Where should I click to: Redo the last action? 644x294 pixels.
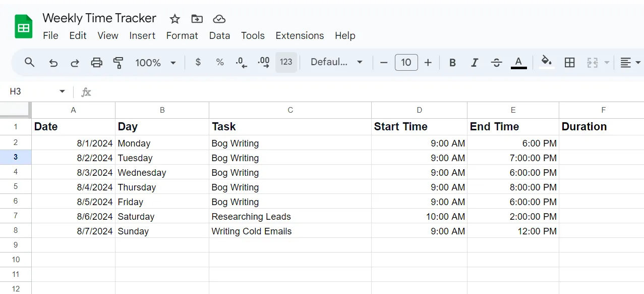[x=75, y=63]
